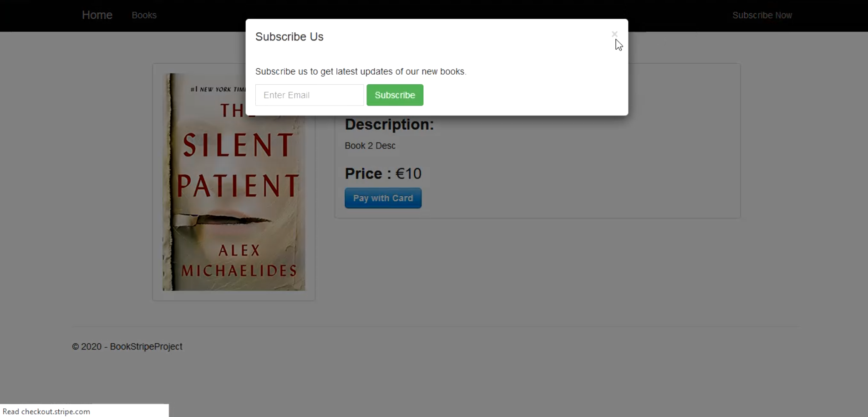Click the Price €10 label
The height and width of the screenshot is (417, 868).
[x=383, y=173]
